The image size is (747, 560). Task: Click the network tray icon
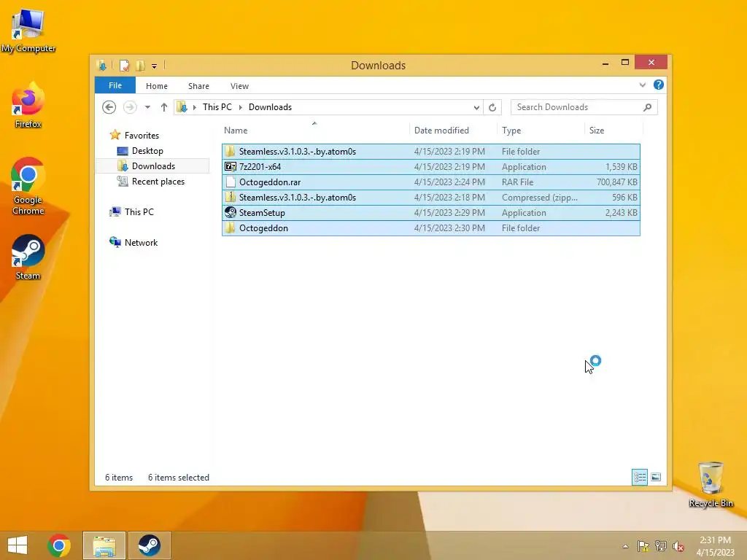pos(661,546)
